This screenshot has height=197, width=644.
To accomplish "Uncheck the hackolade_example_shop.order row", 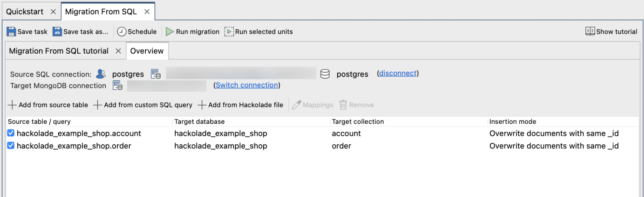I will [x=11, y=146].
